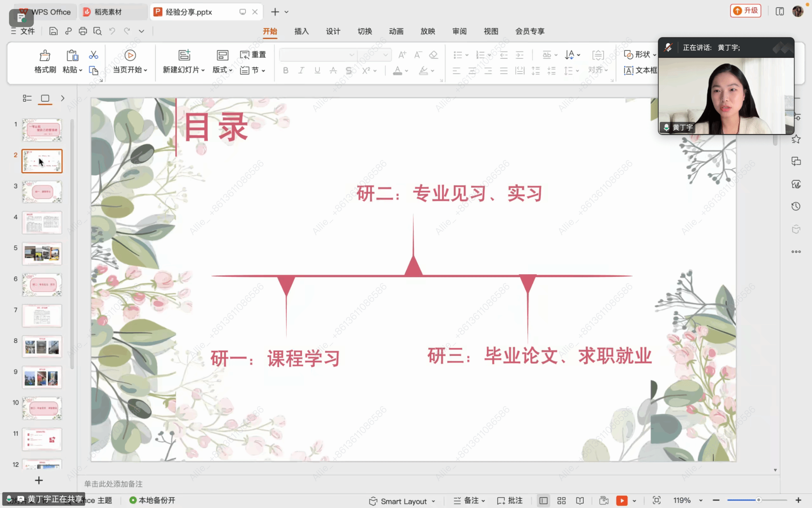This screenshot has width=812, height=508.
Task: Click the scissors Cut icon
Action: [x=94, y=55]
